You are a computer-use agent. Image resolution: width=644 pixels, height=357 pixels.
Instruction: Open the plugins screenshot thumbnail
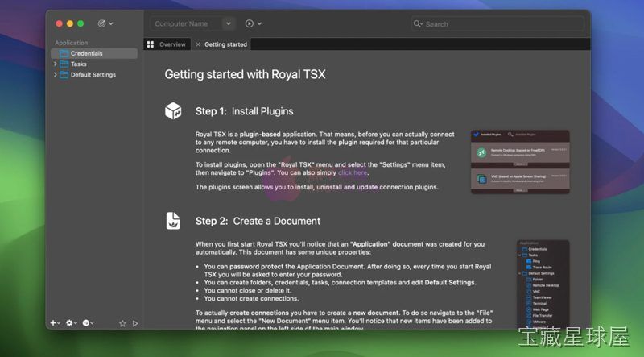tap(520, 162)
